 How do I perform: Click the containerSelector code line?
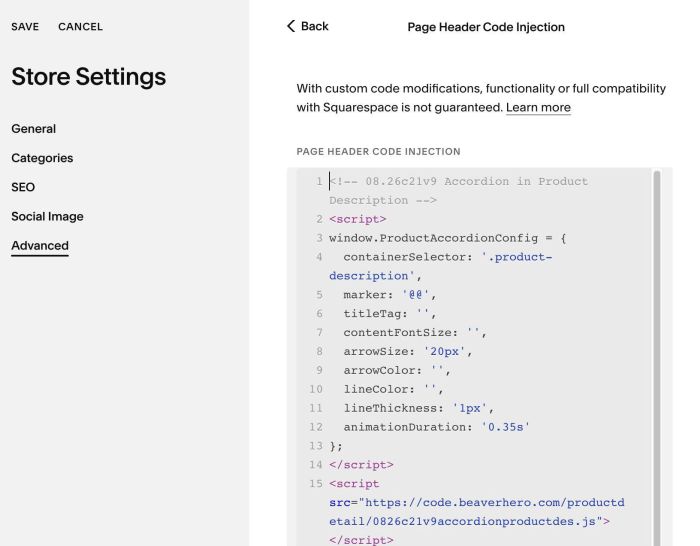441,266
